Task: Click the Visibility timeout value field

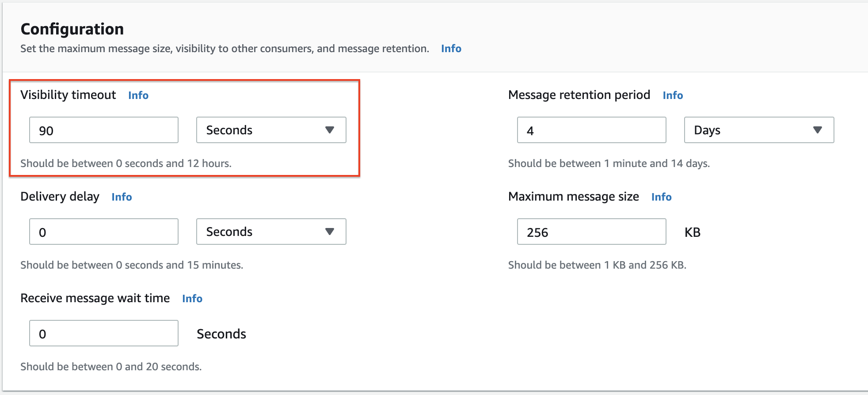Action: pos(104,130)
